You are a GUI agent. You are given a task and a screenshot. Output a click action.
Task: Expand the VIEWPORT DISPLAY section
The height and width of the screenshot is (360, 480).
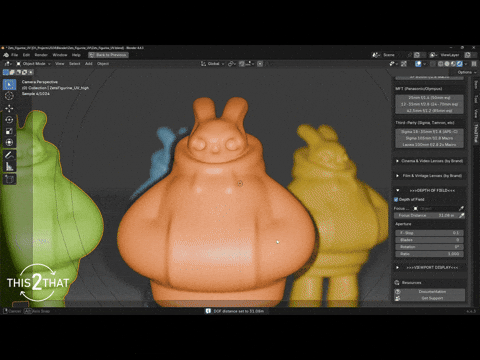coord(398,268)
